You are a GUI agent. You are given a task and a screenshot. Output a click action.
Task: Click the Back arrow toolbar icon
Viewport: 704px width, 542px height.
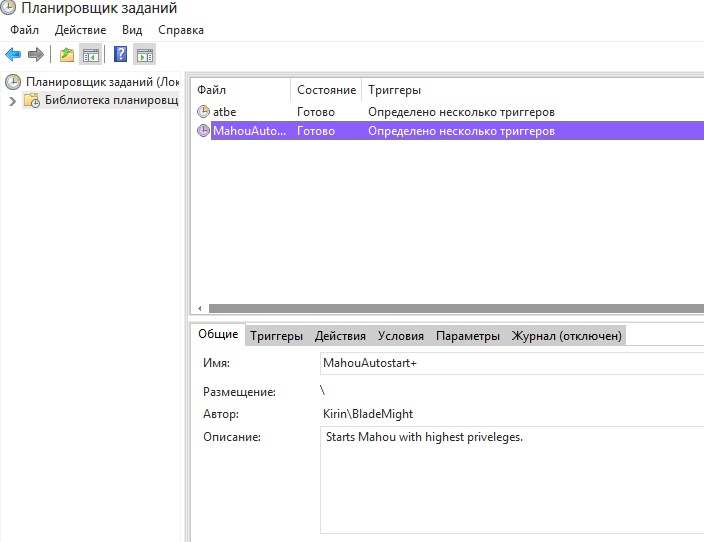13,55
